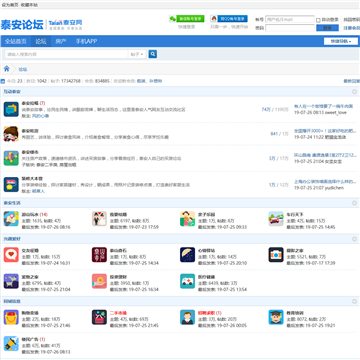Open the 心情驿站 moon night icon

[x=187, y=255]
